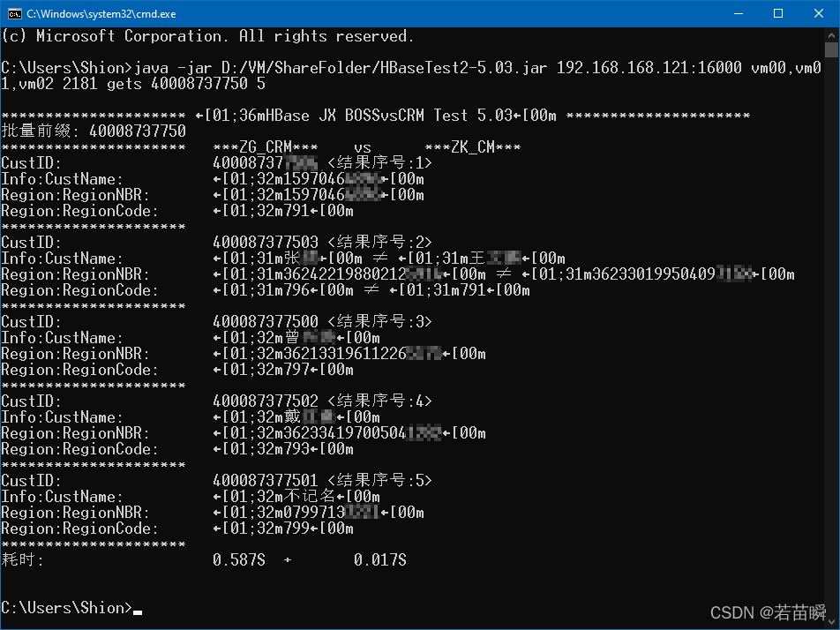This screenshot has width=840, height=630.
Task: Click the scrollbar up arrow
Action: pos(831,35)
